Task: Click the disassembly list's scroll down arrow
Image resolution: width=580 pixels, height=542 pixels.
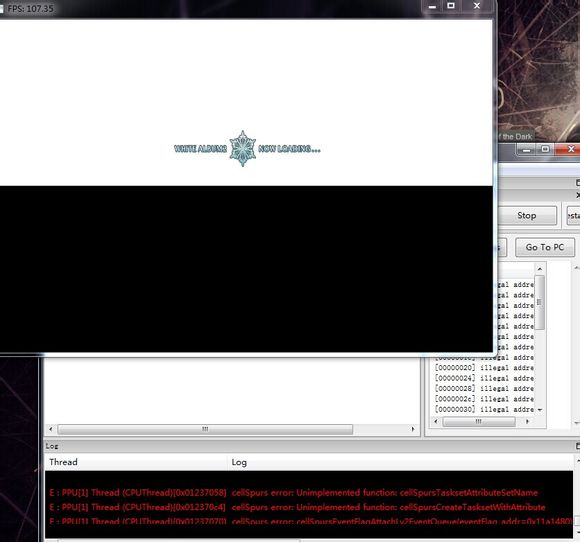Action: point(540,410)
